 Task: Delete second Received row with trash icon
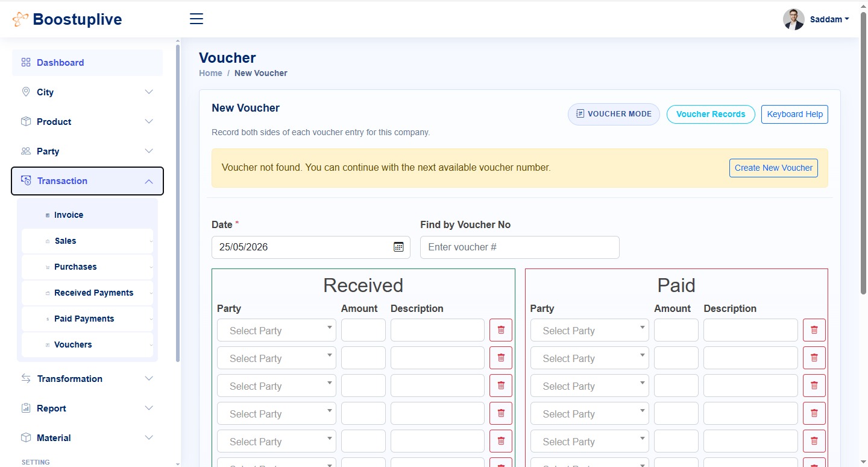pyautogui.click(x=501, y=358)
